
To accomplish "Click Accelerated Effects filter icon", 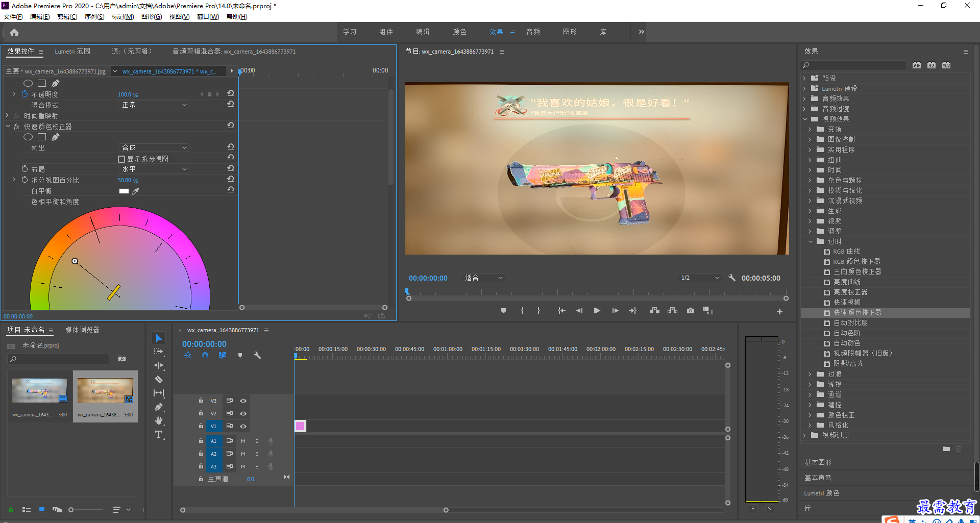I will click(917, 65).
